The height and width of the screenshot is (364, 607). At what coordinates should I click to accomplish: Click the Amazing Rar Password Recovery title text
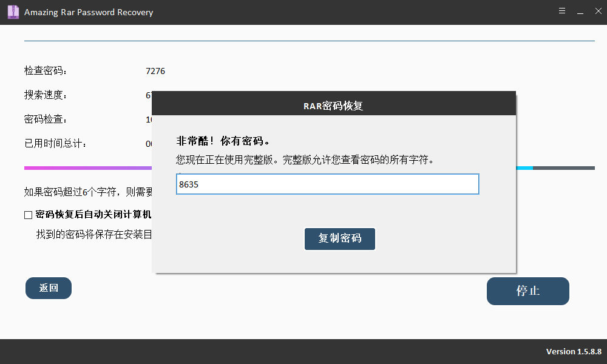pyautogui.click(x=89, y=12)
